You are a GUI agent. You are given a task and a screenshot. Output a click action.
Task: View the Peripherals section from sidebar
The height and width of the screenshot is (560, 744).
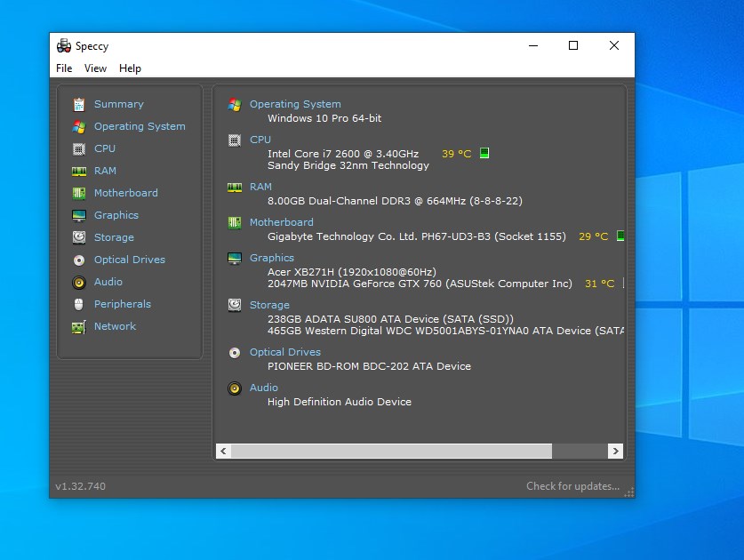(123, 304)
